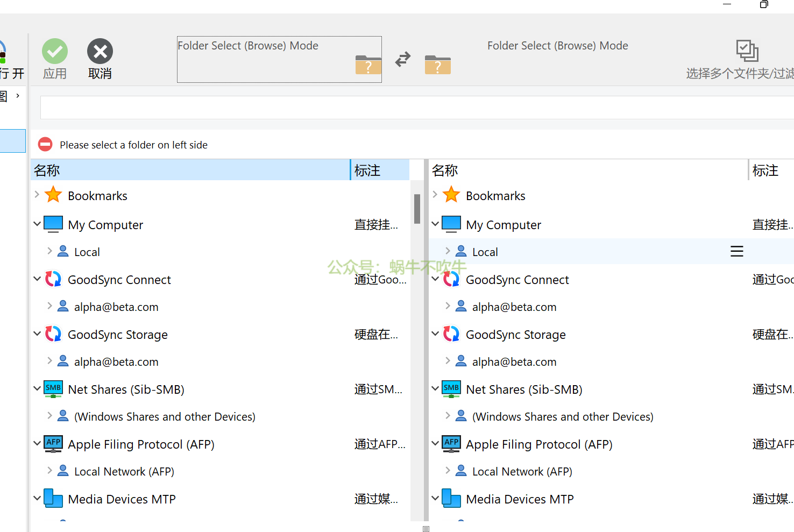
Task: Click the right panel 标注 column header
Action: point(765,171)
